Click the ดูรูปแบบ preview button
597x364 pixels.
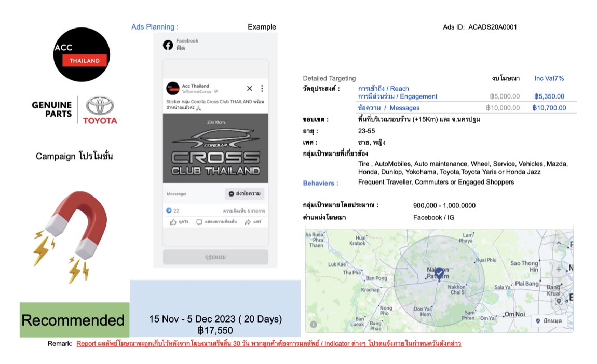[215, 257]
